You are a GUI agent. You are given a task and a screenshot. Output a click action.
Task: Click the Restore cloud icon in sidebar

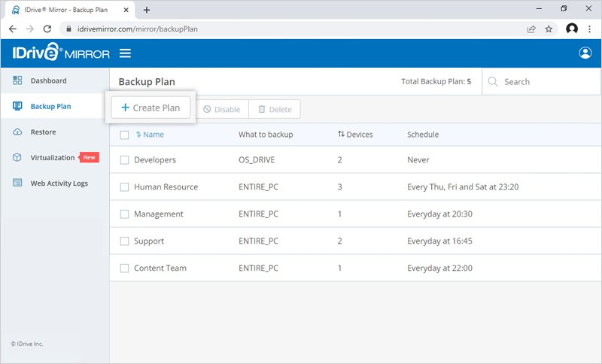[17, 132]
